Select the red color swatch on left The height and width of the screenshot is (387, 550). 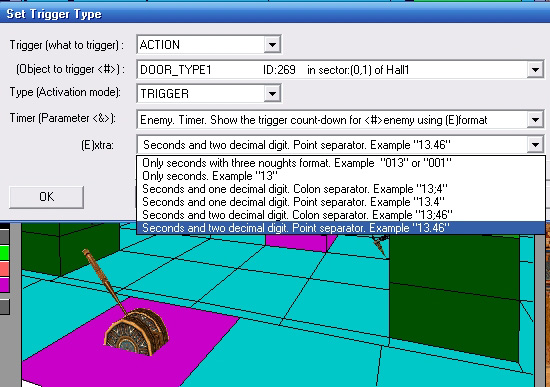[4, 269]
